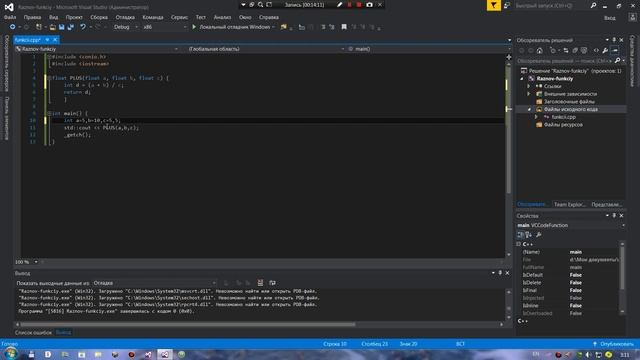The image size is (640, 360).
Task: Click the Open File folder icon
Action: (x=53, y=27)
